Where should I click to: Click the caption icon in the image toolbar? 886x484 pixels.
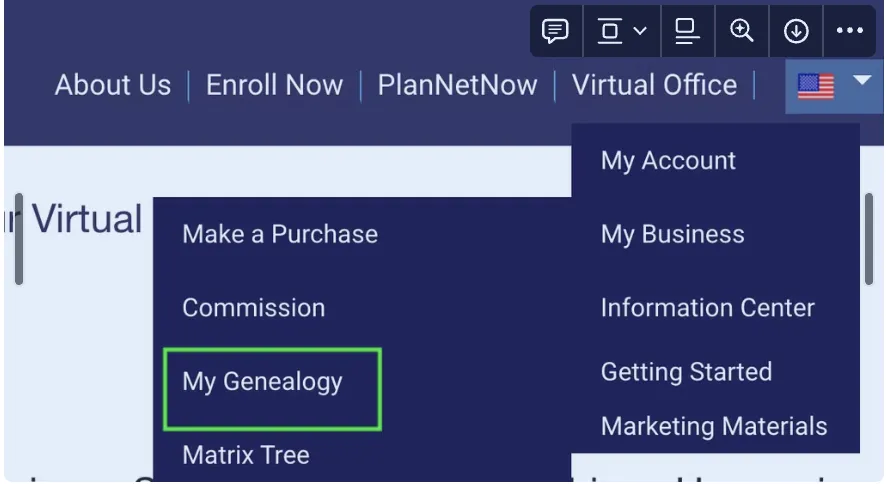tap(687, 31)
